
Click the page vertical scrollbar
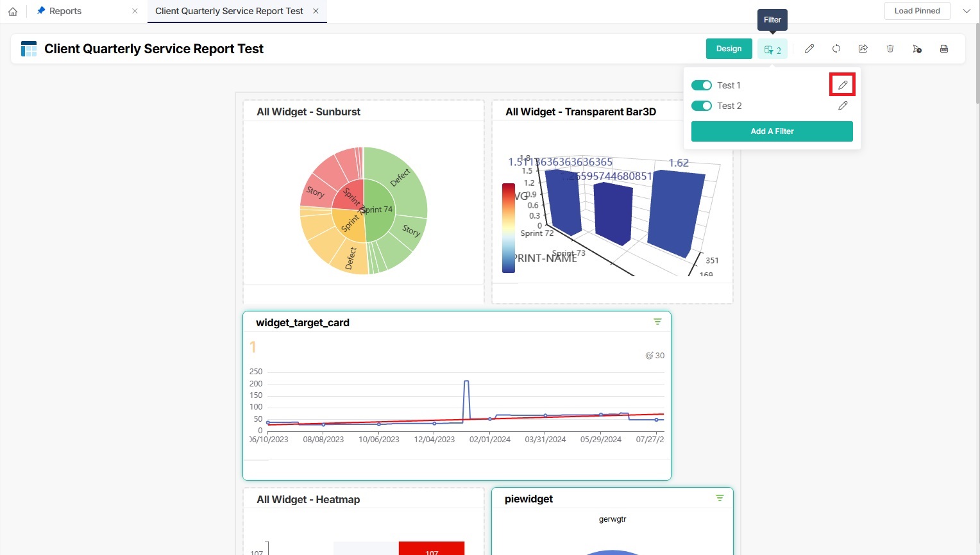tap(977, 64)
